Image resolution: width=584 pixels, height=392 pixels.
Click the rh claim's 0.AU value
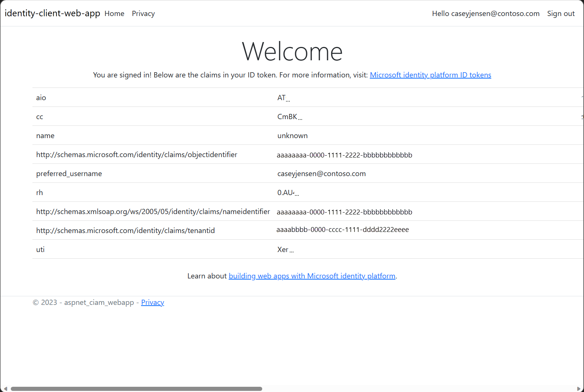pos(288,192)
